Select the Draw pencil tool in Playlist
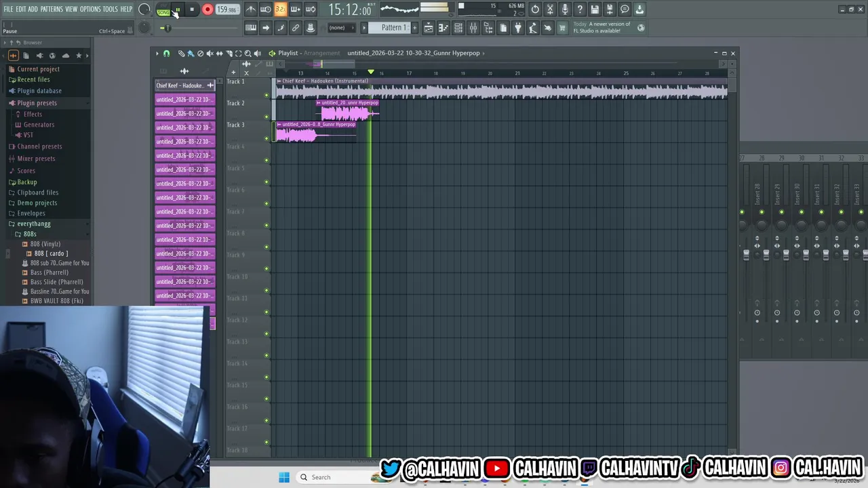 [181, 53]
